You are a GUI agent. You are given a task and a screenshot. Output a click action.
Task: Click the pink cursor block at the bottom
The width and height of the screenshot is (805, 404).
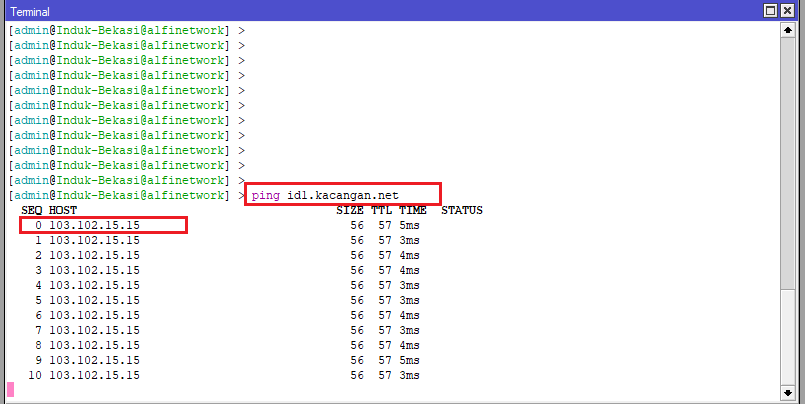click(x=11, y=389)
